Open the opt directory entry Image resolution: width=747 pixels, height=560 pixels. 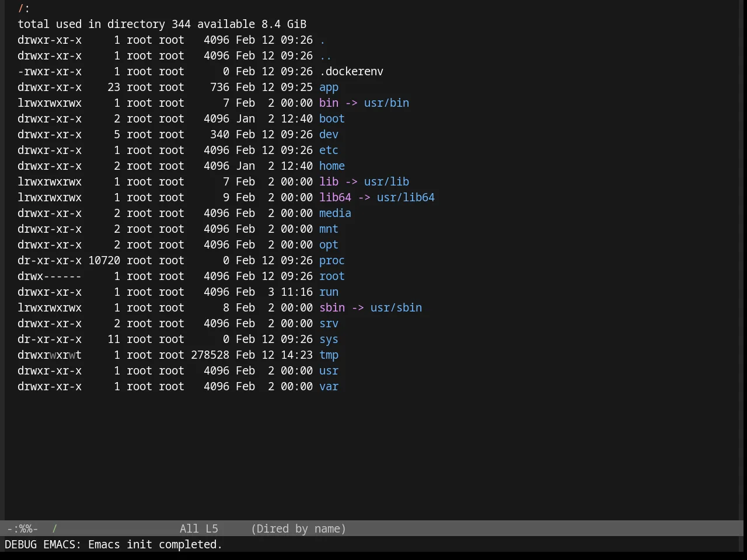click(x=329, y=245)
